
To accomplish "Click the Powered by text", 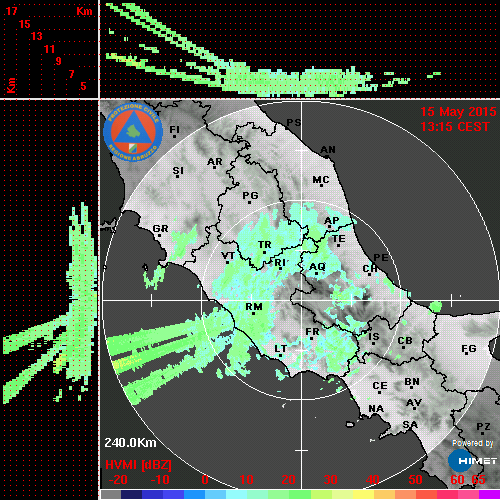I will [473, 443].
